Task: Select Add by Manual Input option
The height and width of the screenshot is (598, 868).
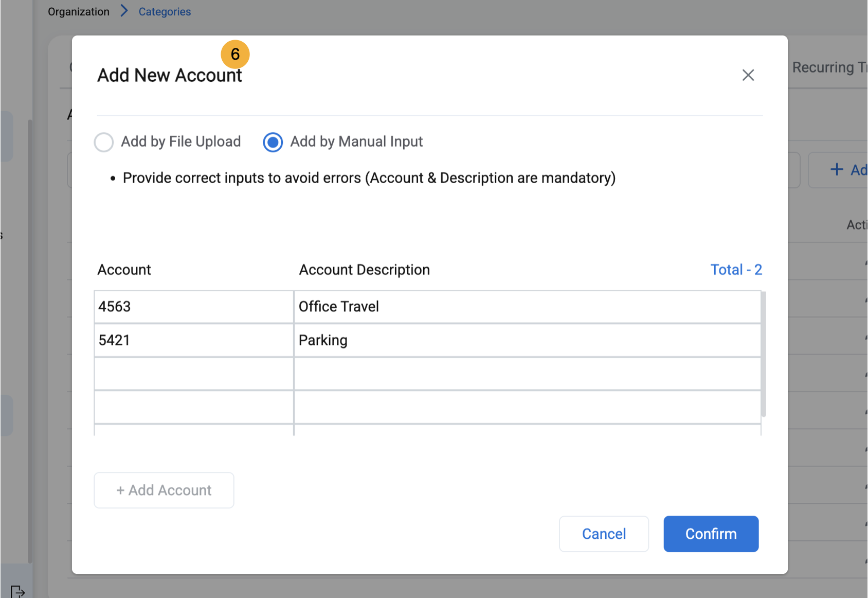Action: pyautogui.click(x=273, y=142)
